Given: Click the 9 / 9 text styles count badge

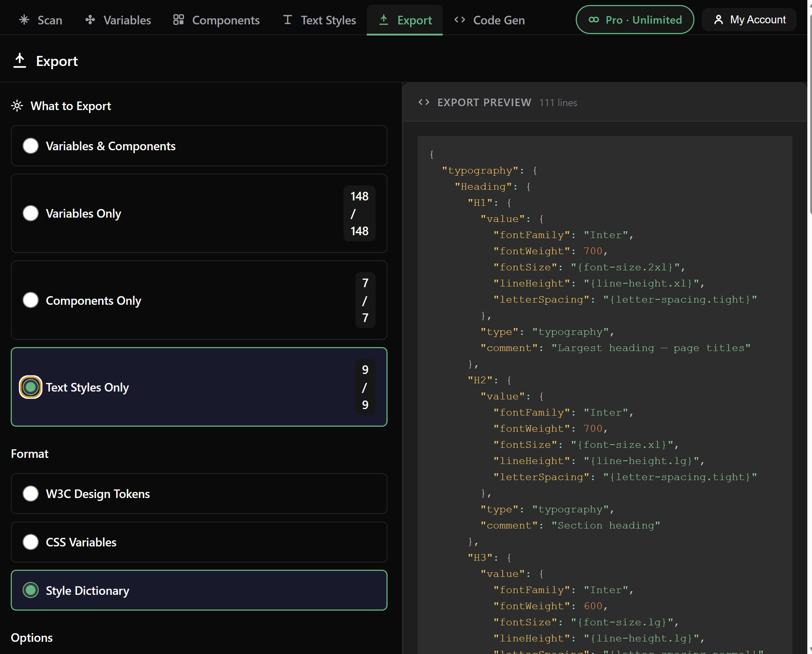Looking at the screenshot, I should 365,387.
